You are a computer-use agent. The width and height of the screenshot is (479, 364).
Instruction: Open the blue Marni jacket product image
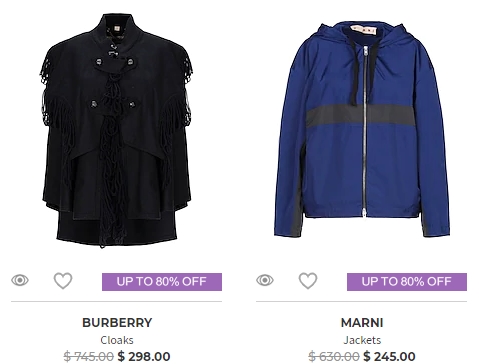[362, 130]
